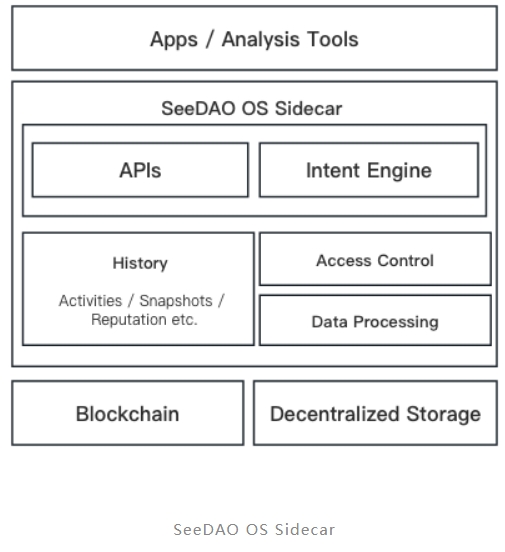The height and width of the screenshot is (552, 505).
Task: Select the APIs box
Action: 140,170
